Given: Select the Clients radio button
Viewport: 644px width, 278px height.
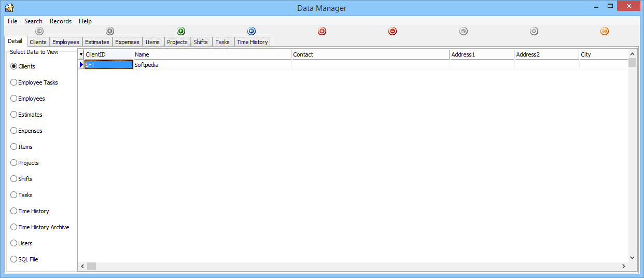Looking at the screenshot, I should (23, 66).
